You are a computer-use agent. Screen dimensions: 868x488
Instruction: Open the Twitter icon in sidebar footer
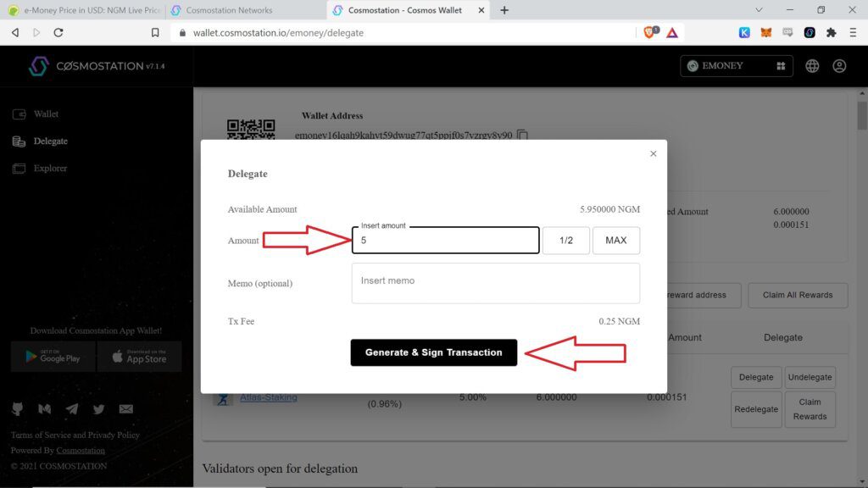click(x=99, y=409)
